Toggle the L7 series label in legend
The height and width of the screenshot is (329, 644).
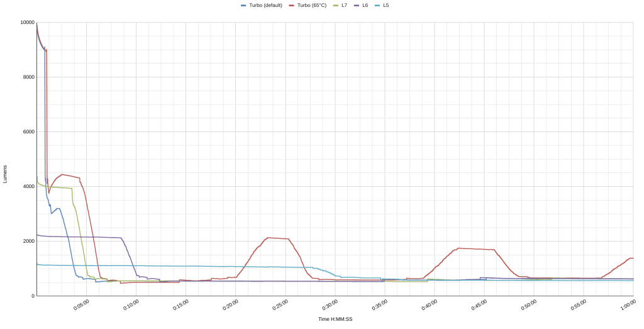(344, 6)
